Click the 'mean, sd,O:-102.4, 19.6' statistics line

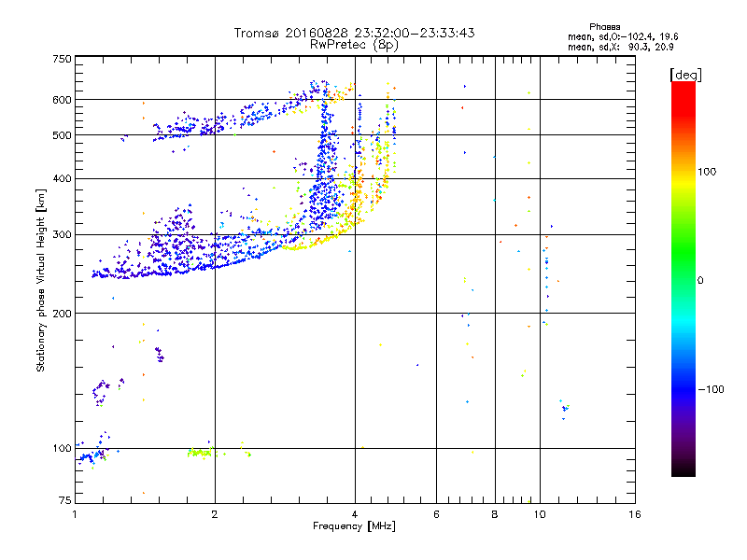point(623,36)
